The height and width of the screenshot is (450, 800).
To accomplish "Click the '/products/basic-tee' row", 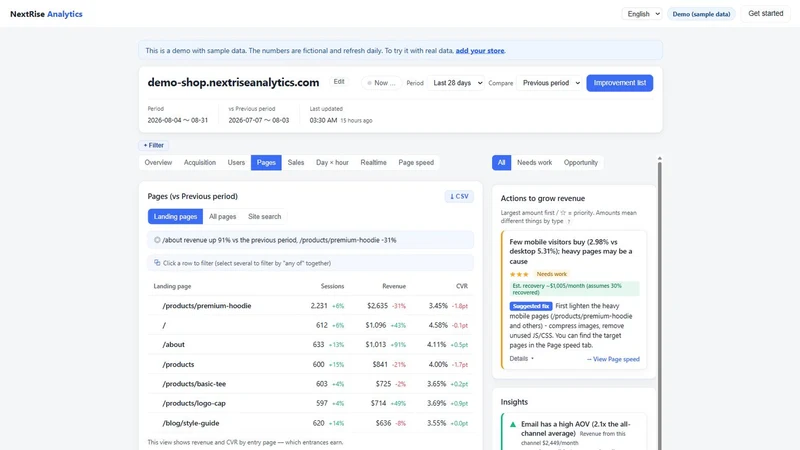I will (311, 384).
